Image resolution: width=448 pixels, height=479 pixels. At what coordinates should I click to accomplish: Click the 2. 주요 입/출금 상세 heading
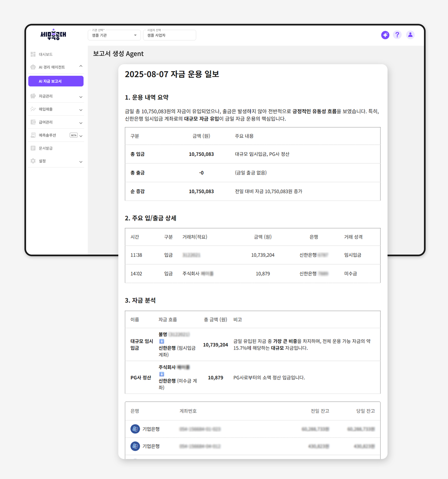150,218
